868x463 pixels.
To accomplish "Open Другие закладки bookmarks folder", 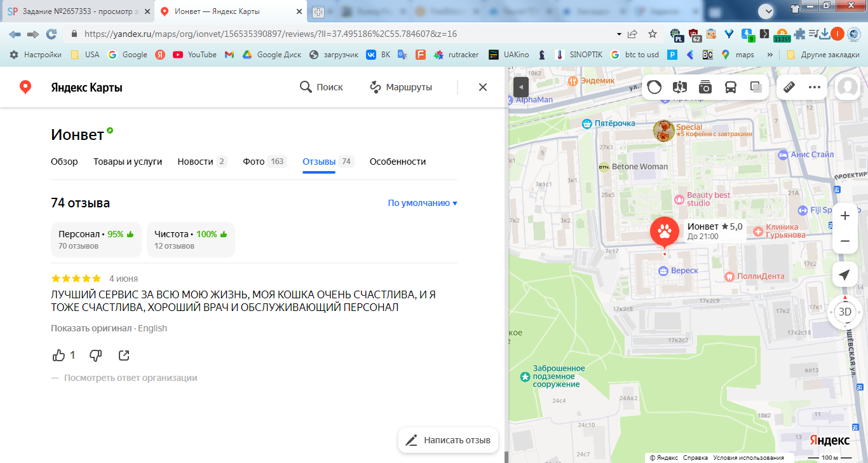I will tap(823, 55).
